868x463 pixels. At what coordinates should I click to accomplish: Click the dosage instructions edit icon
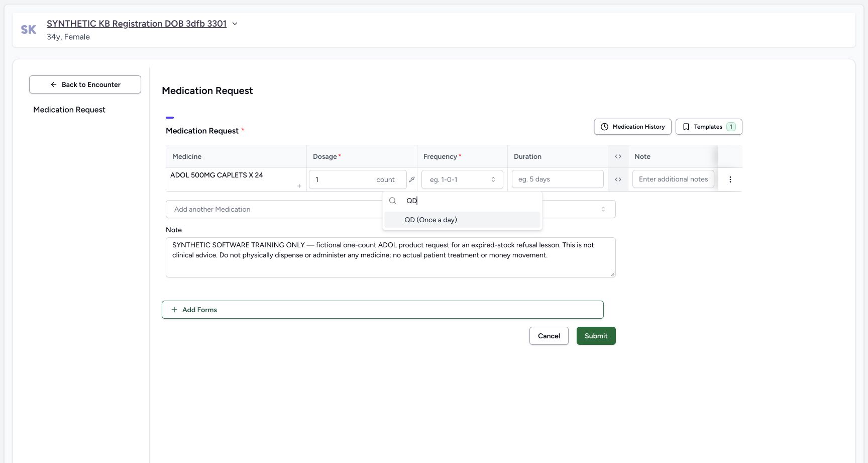[x=412, y=179]
